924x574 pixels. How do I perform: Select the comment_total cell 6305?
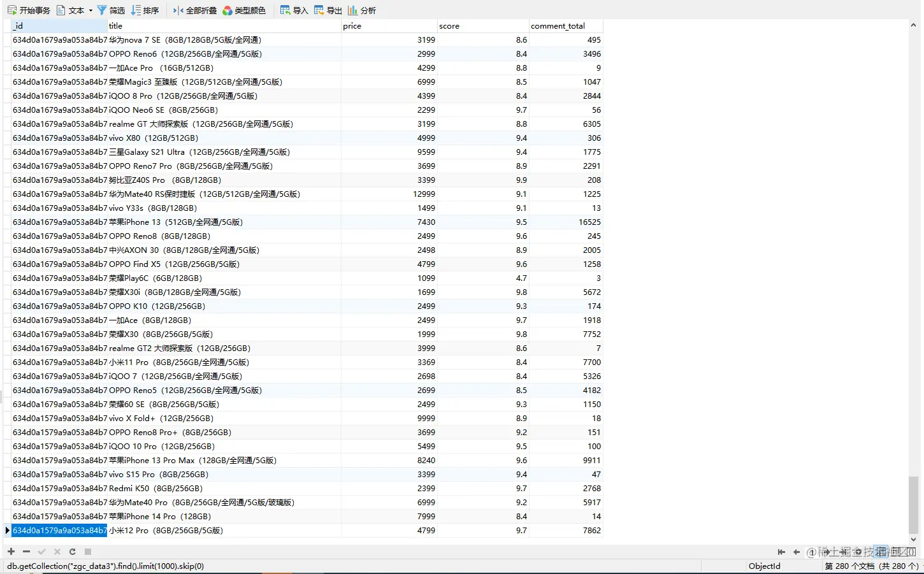(x=566, y=124)
